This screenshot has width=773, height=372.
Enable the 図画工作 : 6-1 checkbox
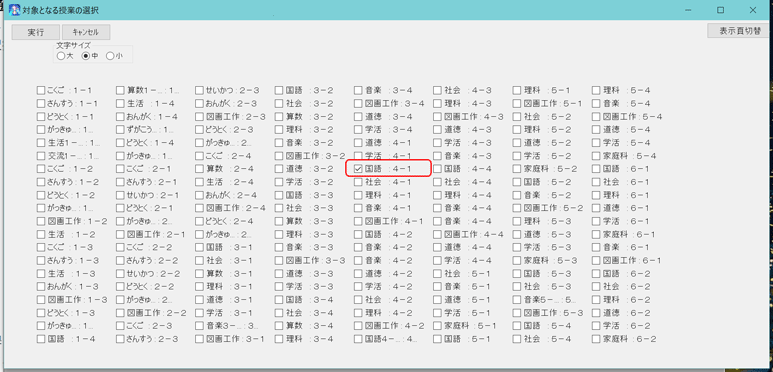click(x=596, y=260)
